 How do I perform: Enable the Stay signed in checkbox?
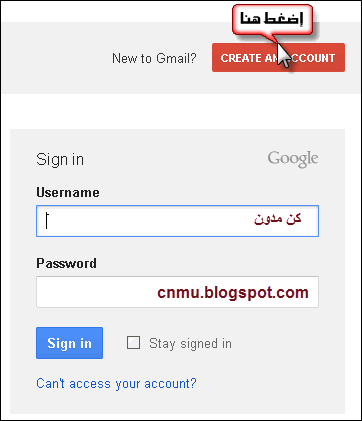click(133, 343)
